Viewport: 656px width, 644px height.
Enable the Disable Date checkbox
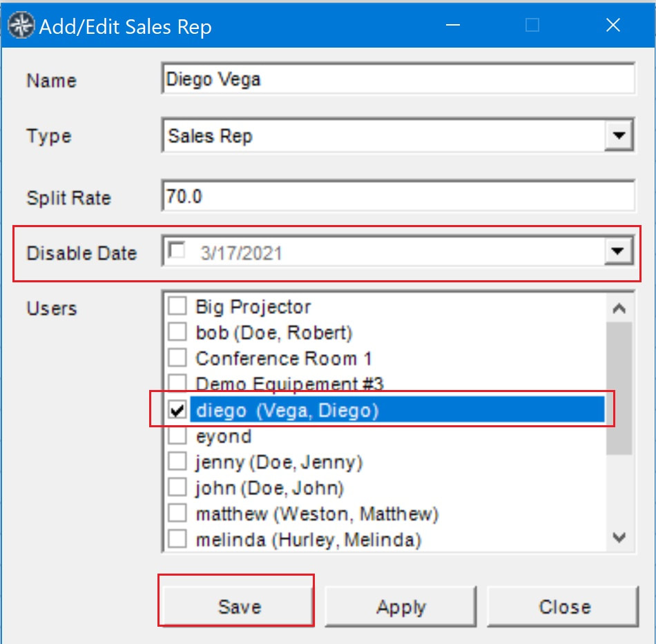(176, 251)
